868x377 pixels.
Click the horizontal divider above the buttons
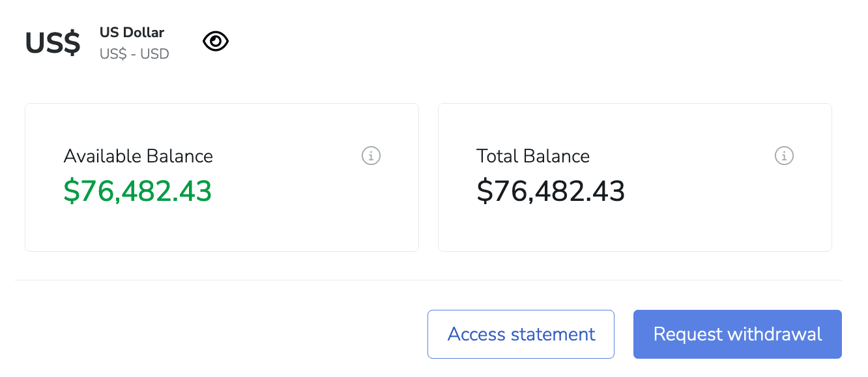coord(429,280)
